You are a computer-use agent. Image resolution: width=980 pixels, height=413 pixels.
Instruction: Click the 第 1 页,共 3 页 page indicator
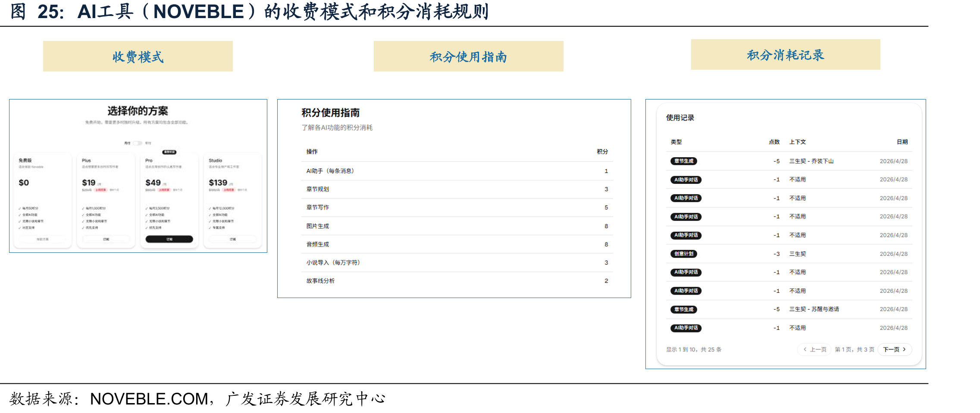pyautogui.click(x=855, y=349)
